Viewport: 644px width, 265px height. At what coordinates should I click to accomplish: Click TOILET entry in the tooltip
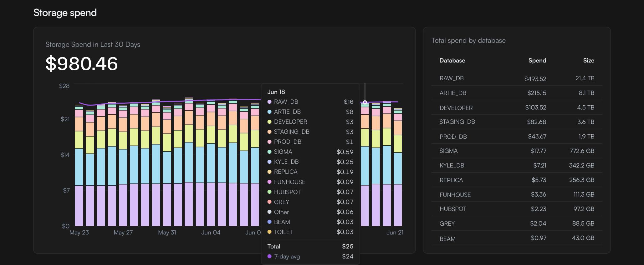tap(310, 232)
